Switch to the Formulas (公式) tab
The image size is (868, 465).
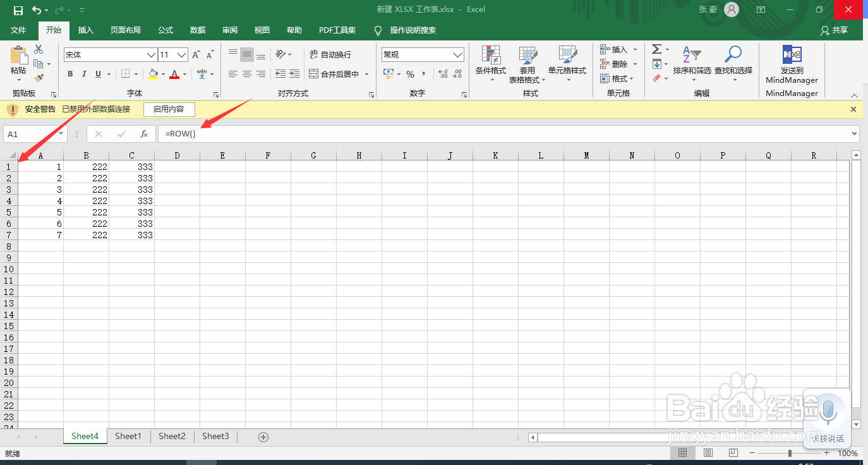(166, 30)
